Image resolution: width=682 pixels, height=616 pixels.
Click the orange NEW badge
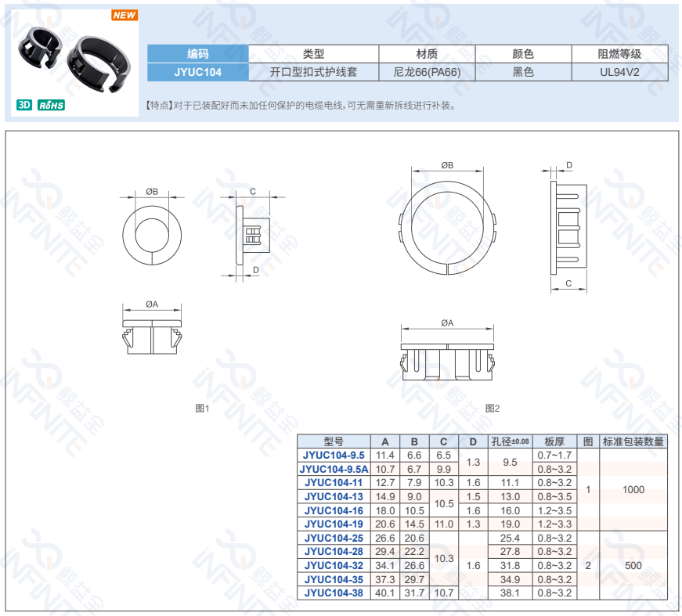click(x=124, y=15)
